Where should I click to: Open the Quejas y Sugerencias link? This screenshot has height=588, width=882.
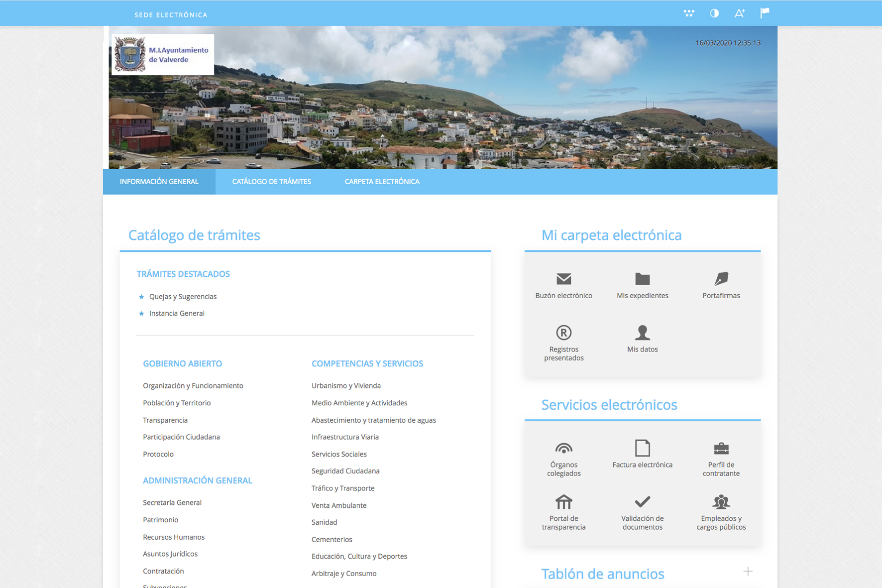[x=183, y=297]
